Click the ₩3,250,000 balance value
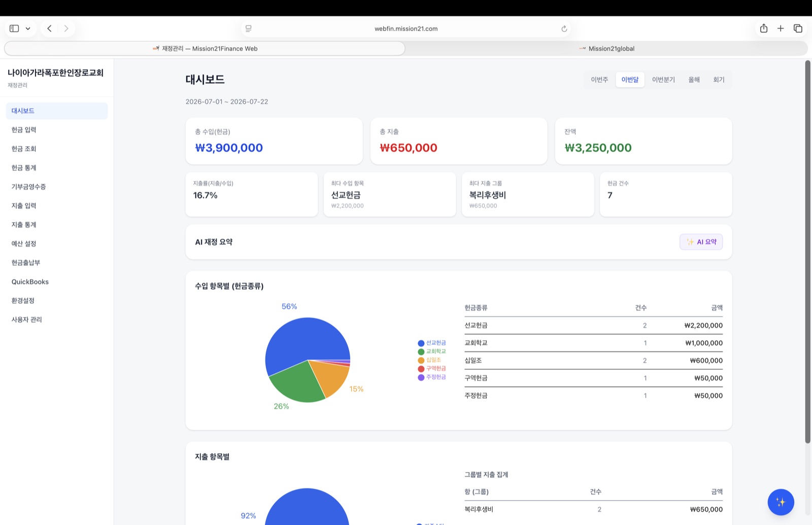The image size is (812, 525). click(x=598, y=148)
